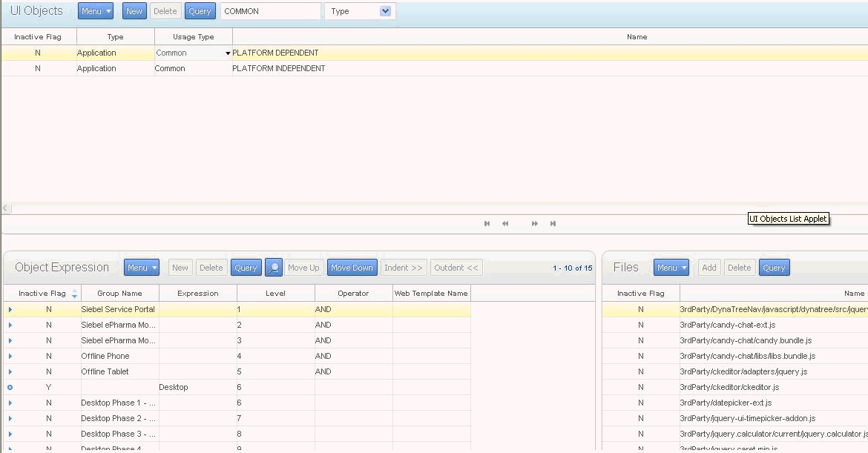Go to next record set icon
868x453 pixels.
click(535, 223)
